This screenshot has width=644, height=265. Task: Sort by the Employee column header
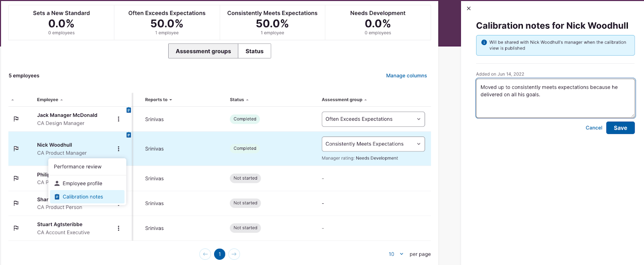[x=50, y=100]
